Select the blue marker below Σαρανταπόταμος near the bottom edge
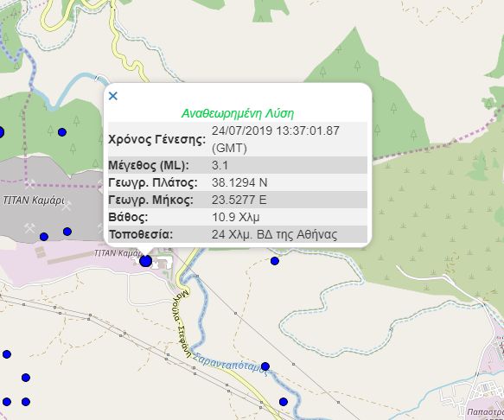 click(284, 402)
